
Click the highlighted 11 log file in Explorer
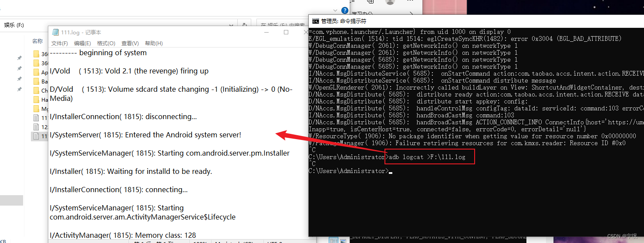(x=40, y=136)
